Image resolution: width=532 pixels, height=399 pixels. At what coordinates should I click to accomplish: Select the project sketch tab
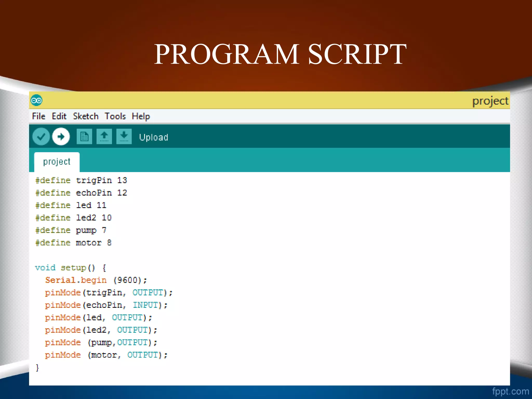coord(57,162)
